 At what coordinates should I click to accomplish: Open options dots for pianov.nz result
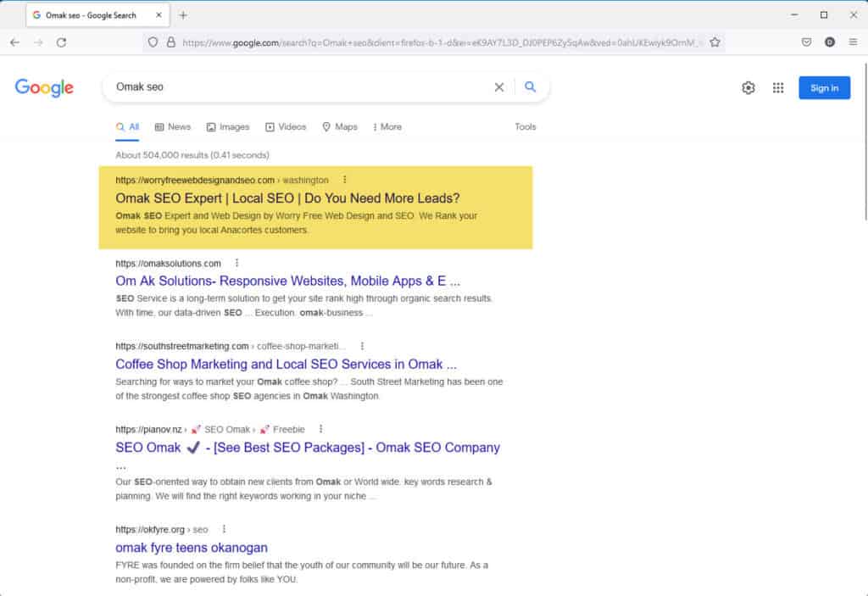pyautogui.click(x=320, y=429)
